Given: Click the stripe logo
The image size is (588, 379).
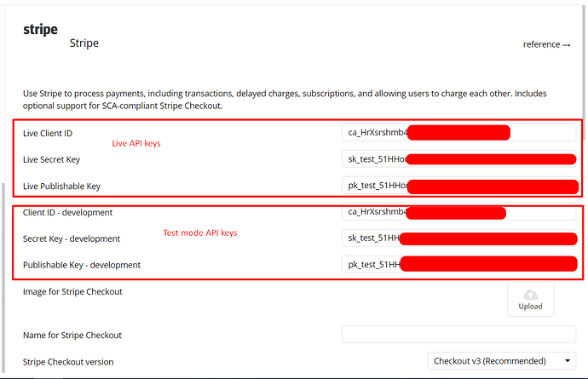Looking at the screenshot, I should click(41, 30).
